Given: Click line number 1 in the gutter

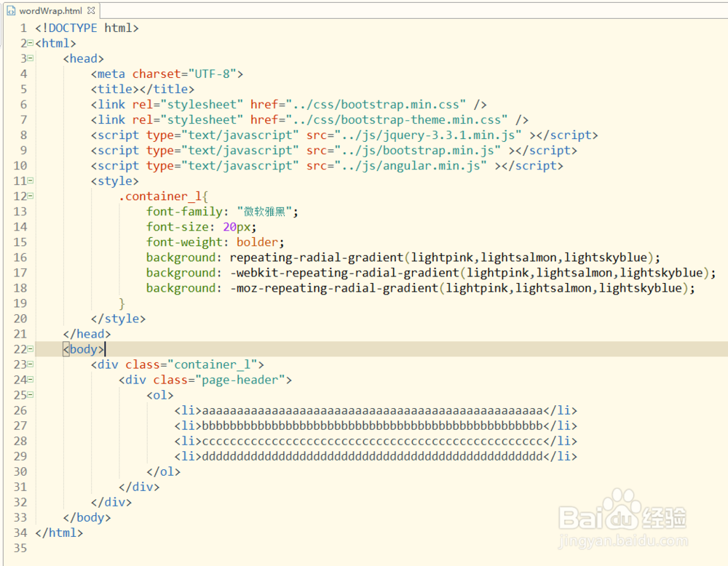Looking at the screenshot, I should click(23, 28).
